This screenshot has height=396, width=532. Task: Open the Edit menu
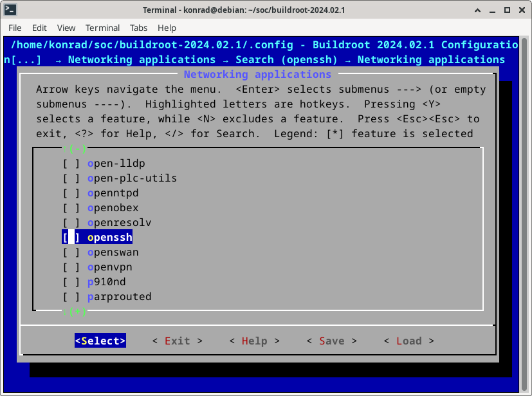click(x=39, y=28)
